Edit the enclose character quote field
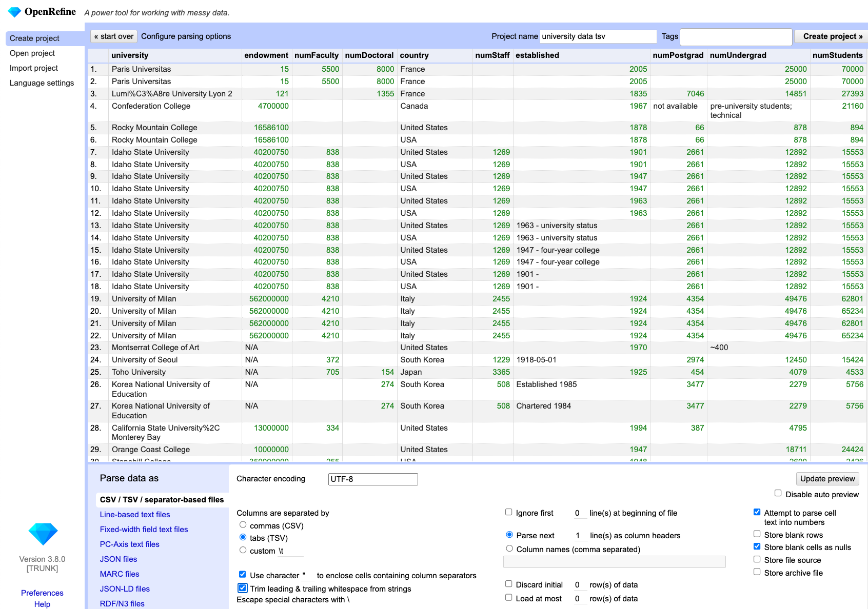 point(308,576)
